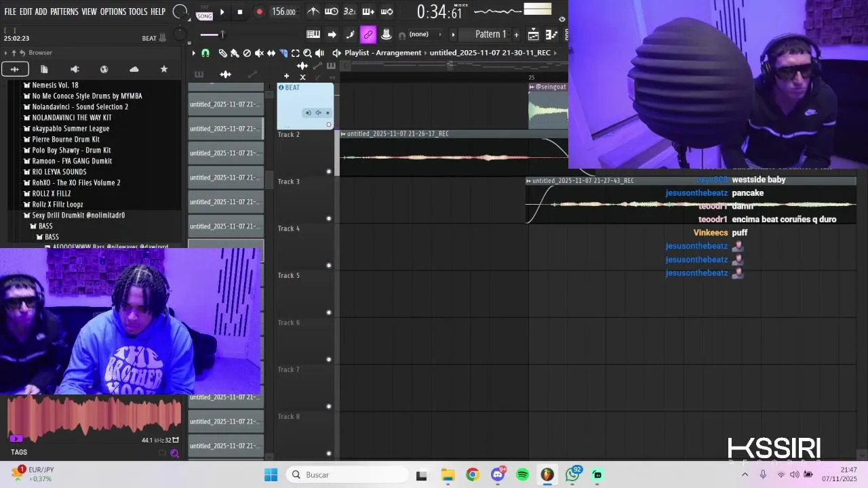Screen dimensions: 868x488
Task: Add new pattern with plus button
Action: tap(516, 35)
